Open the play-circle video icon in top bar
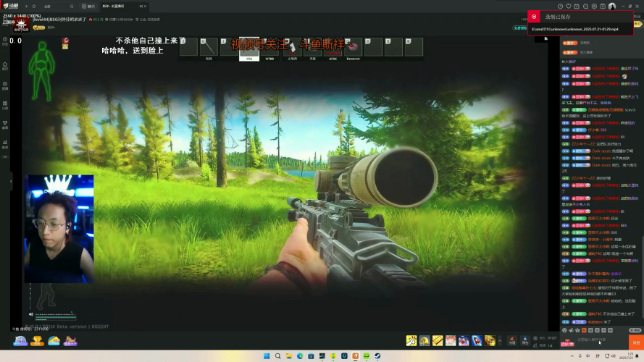Viewport: 644px width, 362px height. click(x=594, y=7)
